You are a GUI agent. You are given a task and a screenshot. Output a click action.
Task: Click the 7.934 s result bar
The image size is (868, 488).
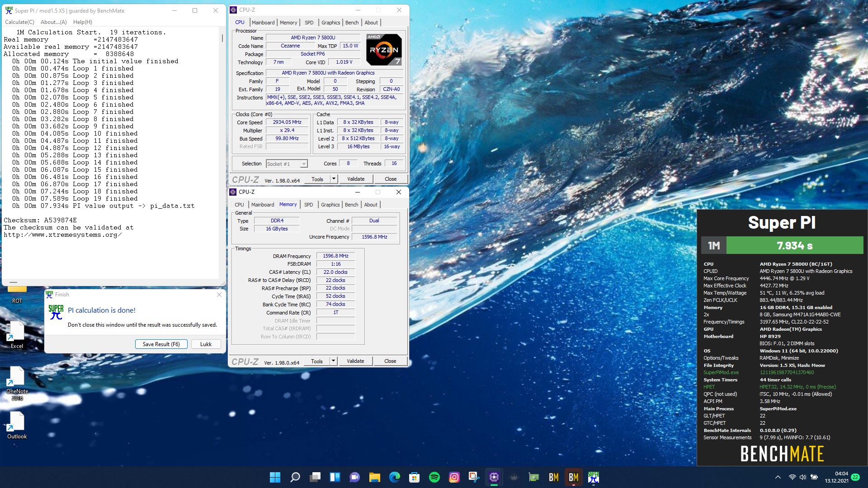point(795,245)
